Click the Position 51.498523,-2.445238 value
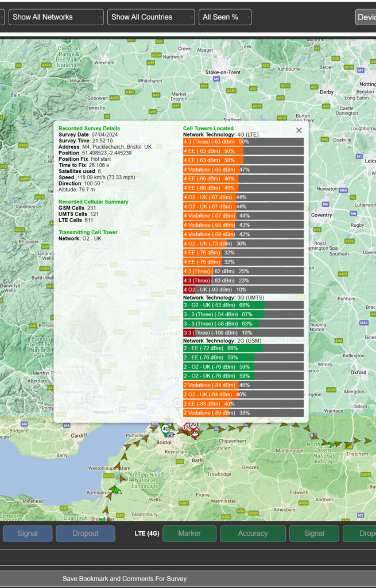 pyautogui.click(x=107, y=153)
